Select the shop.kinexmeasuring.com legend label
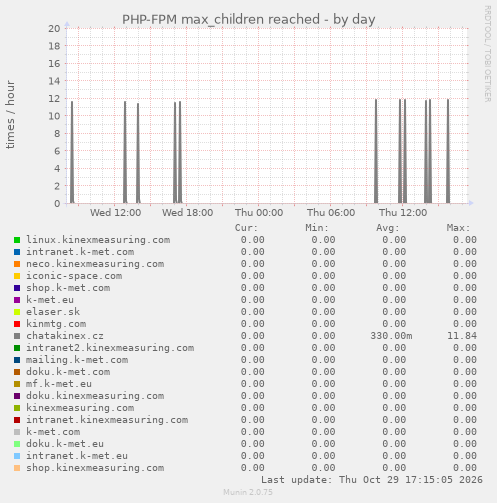497x503 pixels. [95, 468]
